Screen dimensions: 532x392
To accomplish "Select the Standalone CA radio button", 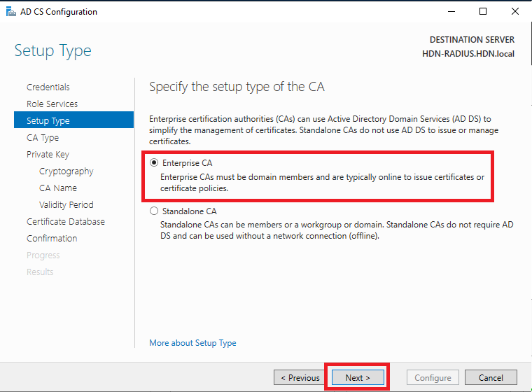I will [x=154, y=211].
